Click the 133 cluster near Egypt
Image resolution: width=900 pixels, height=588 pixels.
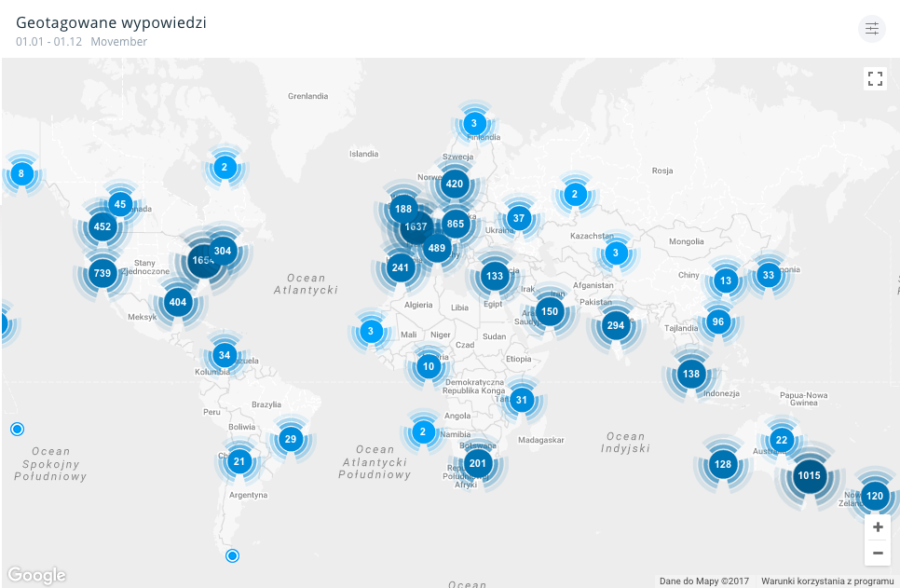495,276
